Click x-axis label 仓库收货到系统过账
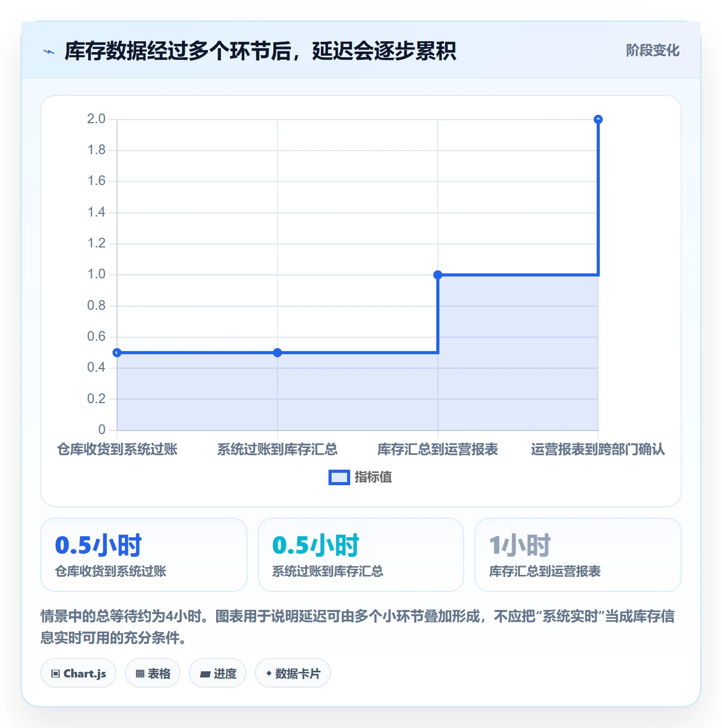The width and height of the screenshot is (722, 728). (x=117, y=450)
